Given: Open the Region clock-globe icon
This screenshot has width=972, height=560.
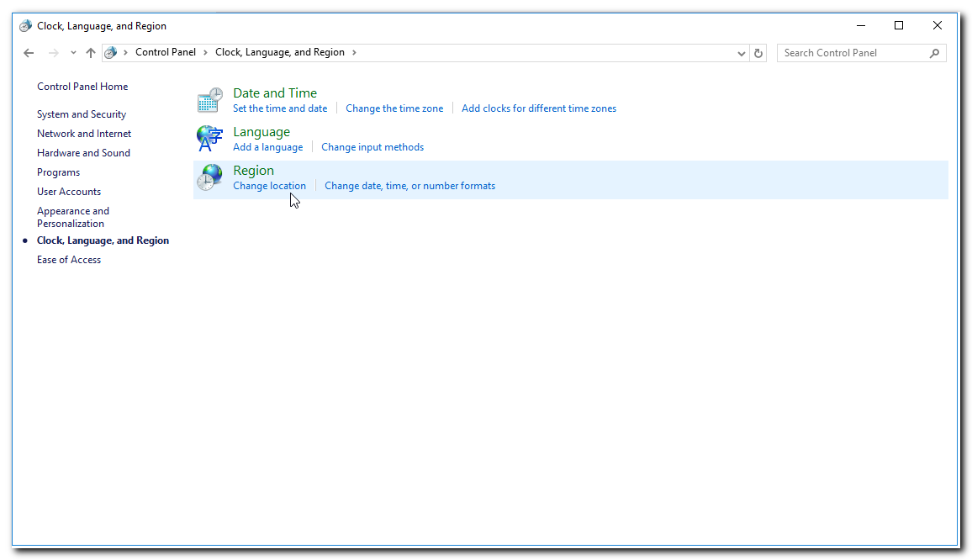Looking at the screenshot, I should [x=209, y=177].
